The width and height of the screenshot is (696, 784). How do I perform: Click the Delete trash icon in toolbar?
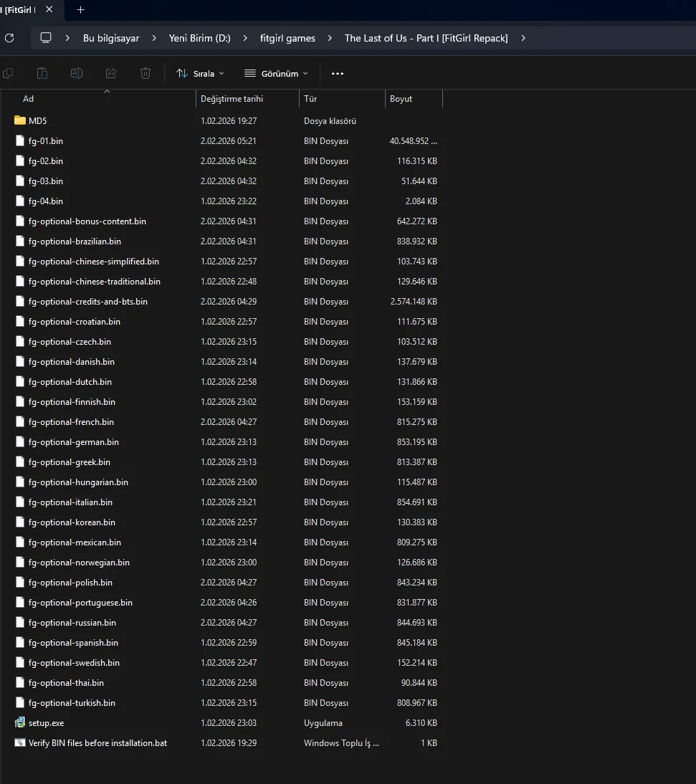point(146,74)
